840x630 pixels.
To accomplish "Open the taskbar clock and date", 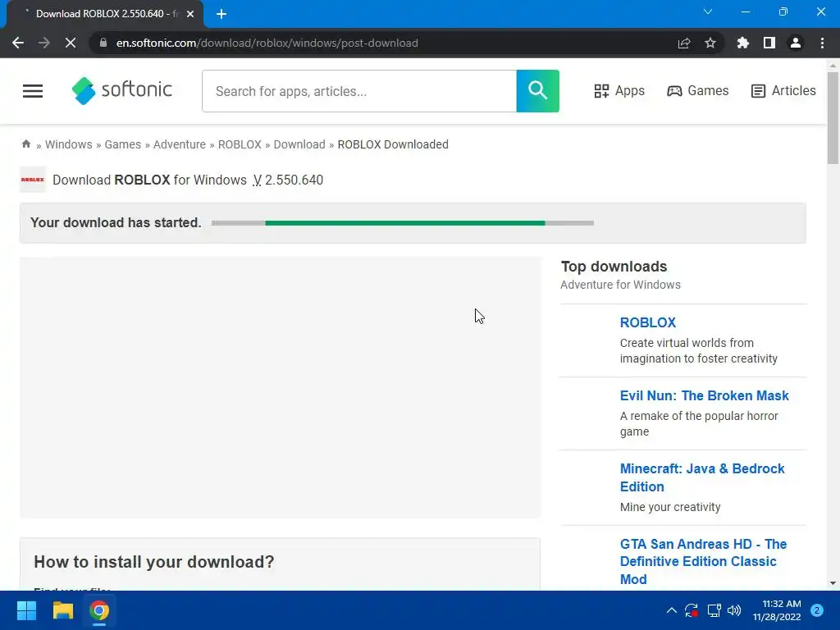I will 777,610.
